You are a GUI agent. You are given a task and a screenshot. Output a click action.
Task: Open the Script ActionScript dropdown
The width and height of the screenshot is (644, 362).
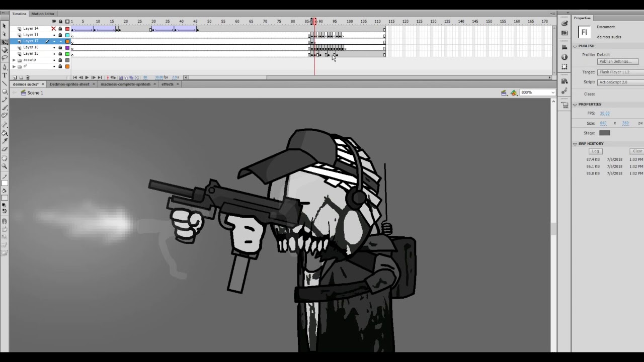tap(620, 82)
